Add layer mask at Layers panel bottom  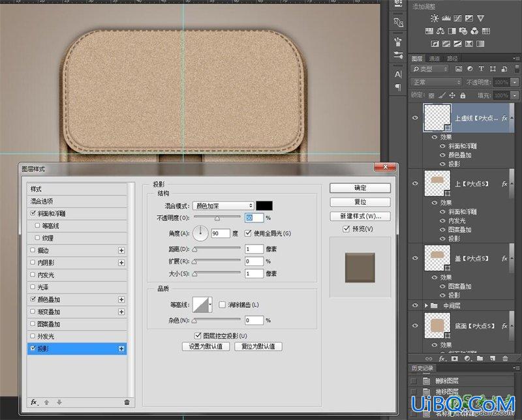(x=454, y=359)
